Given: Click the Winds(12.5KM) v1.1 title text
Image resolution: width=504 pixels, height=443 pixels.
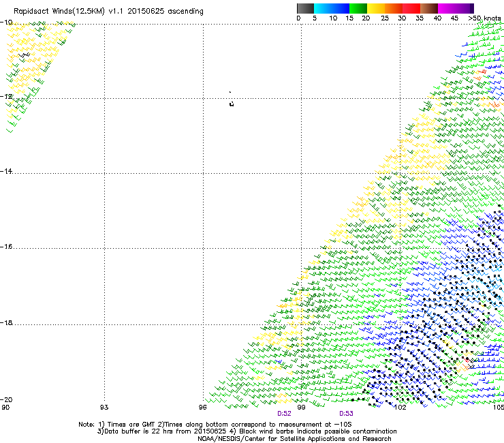Looking at the screenshot, I should pyautogui.click(x=86, y=12).
